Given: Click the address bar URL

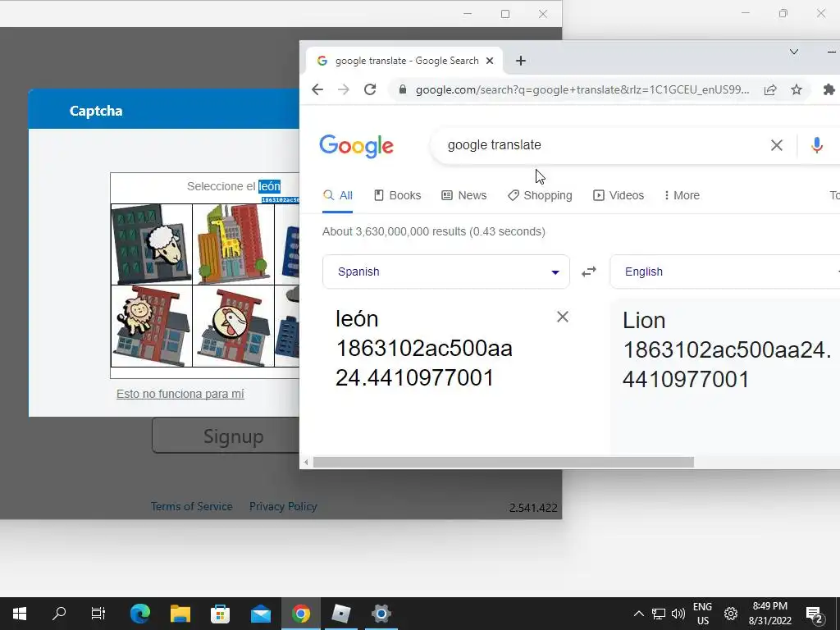Looking at the screenshot, I should [x=582, y=89].
